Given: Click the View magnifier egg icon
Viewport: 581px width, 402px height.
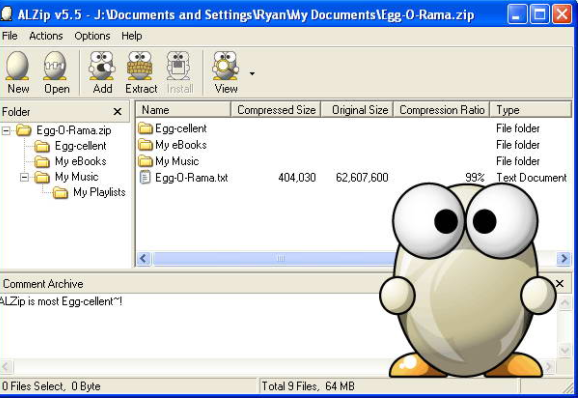Looking at the screenshot, I should (225, 66).
